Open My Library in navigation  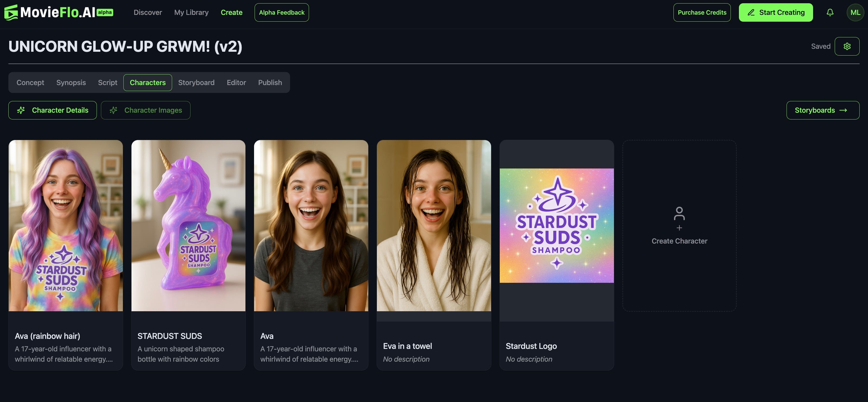(191, 12)
